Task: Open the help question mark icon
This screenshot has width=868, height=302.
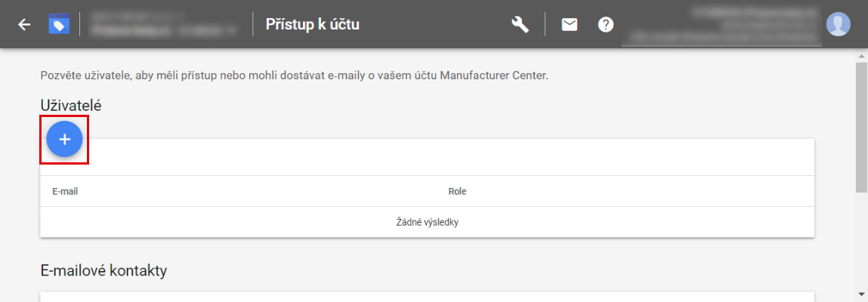Action: pos(606,24)
